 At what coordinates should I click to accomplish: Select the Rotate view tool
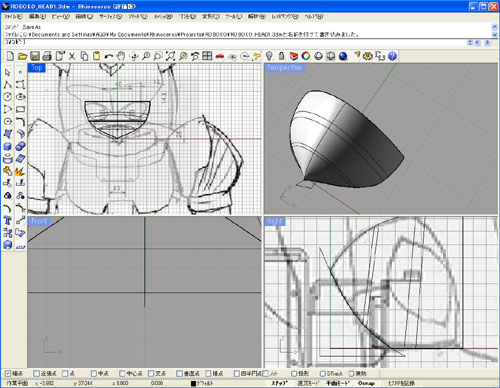point(134,56)
